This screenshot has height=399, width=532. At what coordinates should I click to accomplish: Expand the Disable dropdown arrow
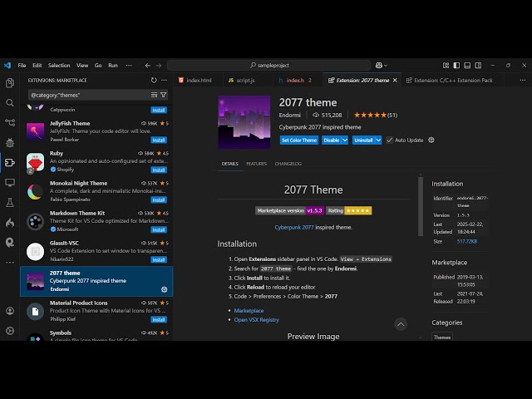pos(345,140)
